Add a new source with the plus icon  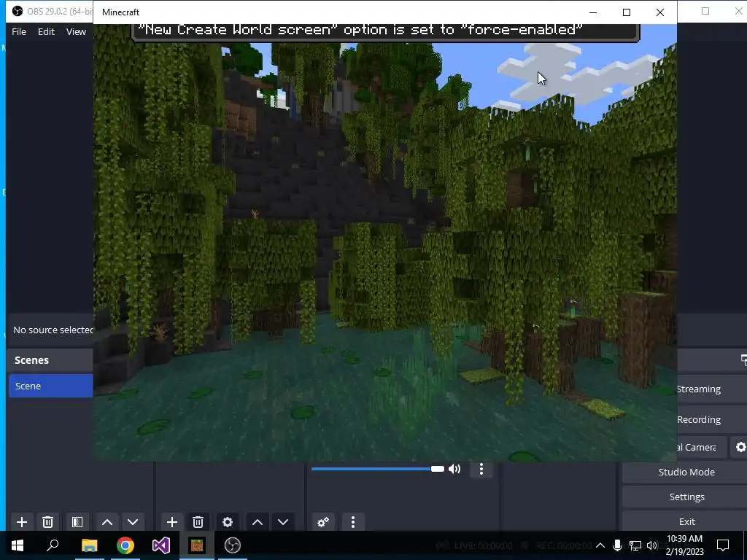pos(172,522)
